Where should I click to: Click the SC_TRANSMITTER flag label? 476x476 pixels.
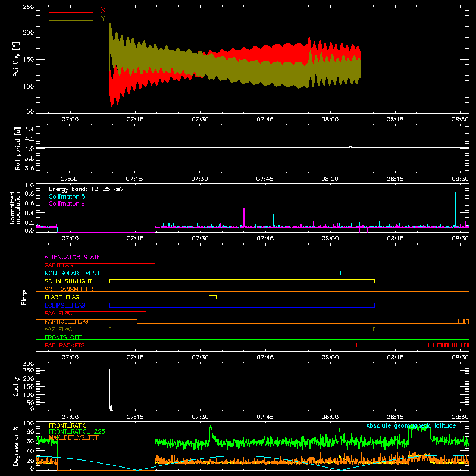click(68, 289)
